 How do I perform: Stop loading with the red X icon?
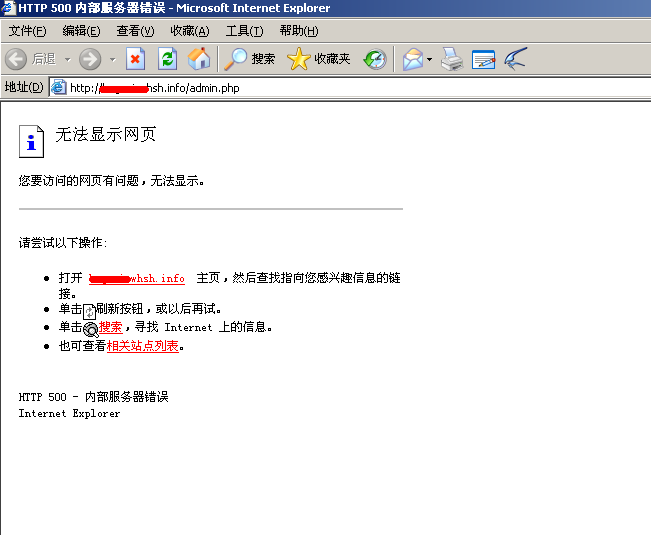pos(135,59)
